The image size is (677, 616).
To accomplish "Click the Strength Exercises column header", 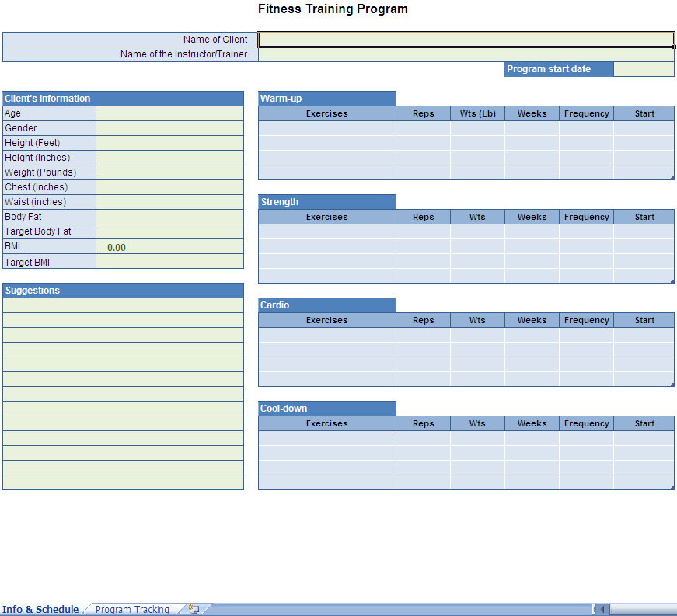I will (327, 217).
